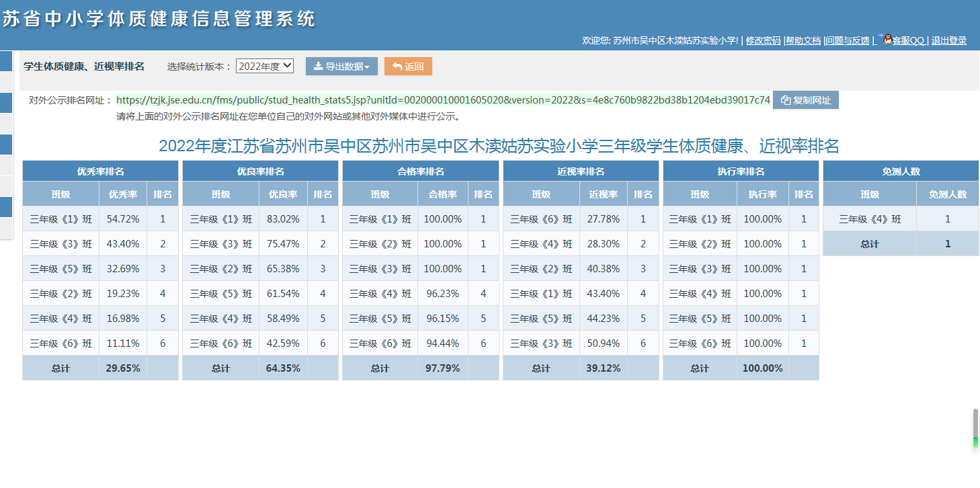The width and height of the screenshot is (980, 488).
Task: Click the 61.54% good rate cell
Action: [283, 294]
